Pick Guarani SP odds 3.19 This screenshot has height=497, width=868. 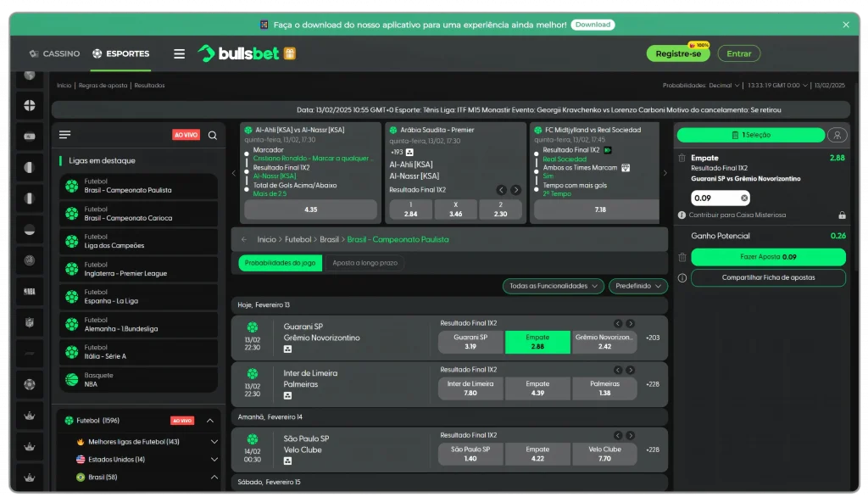(x=470, y=342)
